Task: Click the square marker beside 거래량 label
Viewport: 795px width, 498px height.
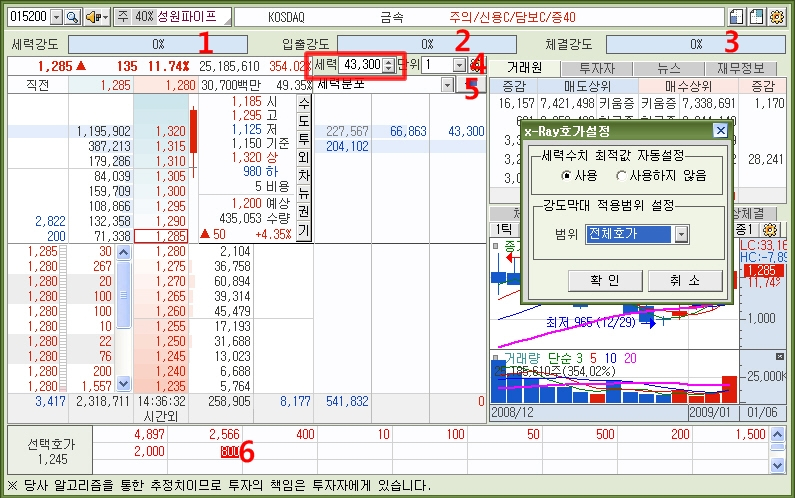Action: point(495,358)
